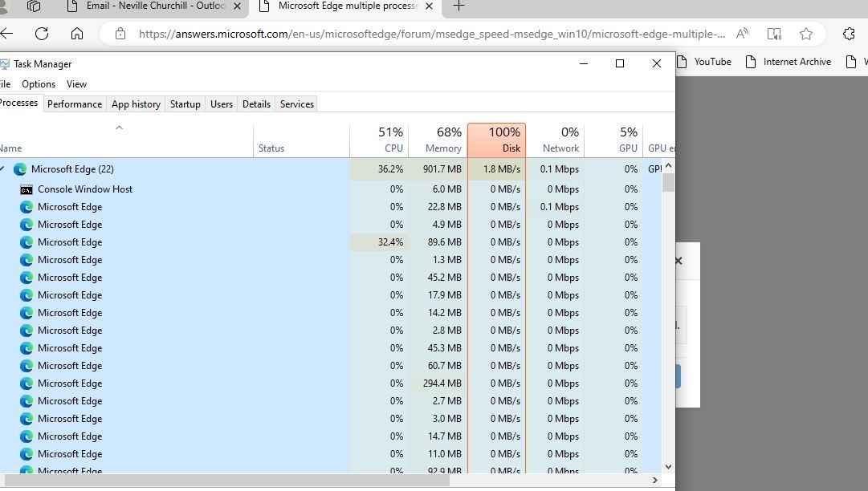Close the dialog behind Task Manager
Image resolution: width=868 pixels, height=491 pixels.
pyautogui.click(x=679, y=261)
